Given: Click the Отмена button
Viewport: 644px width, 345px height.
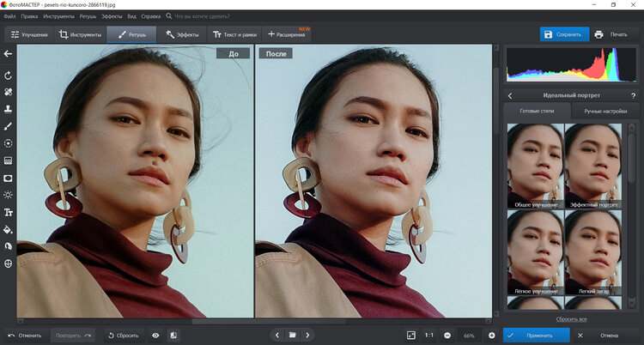Looking at the screenshot, I should (x=605, y=336).
